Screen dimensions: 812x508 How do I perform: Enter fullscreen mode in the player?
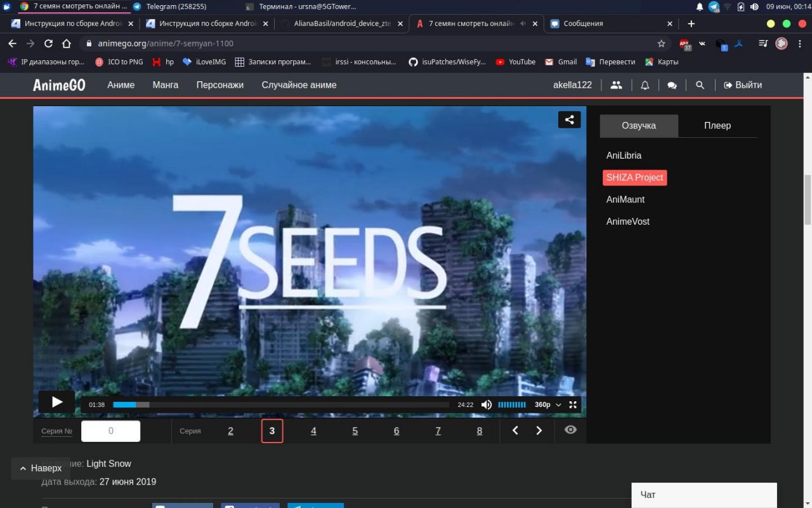pyautogui.click(x=573, y=404)
